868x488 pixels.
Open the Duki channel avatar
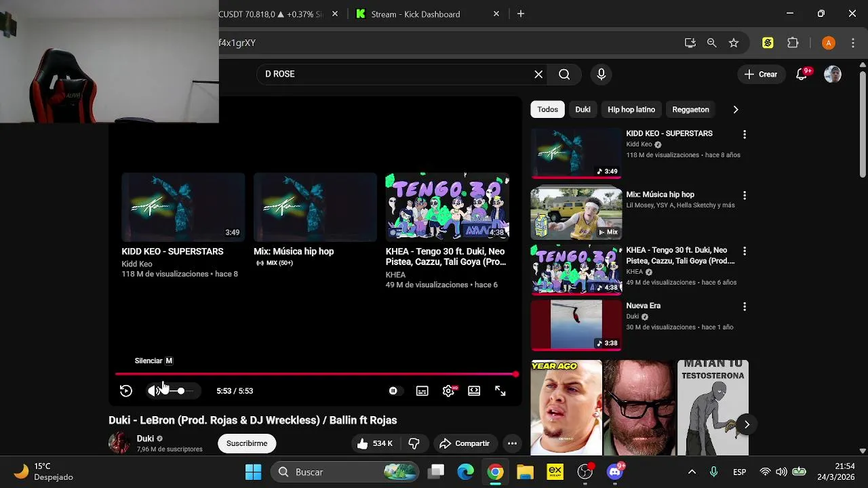click(x=119, y=443)
